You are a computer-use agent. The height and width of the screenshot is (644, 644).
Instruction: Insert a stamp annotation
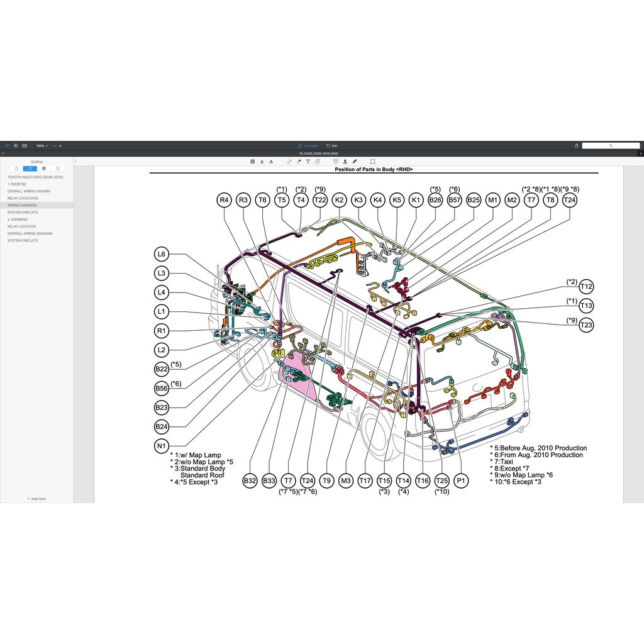pyautogui.click(x=345, y=162)
